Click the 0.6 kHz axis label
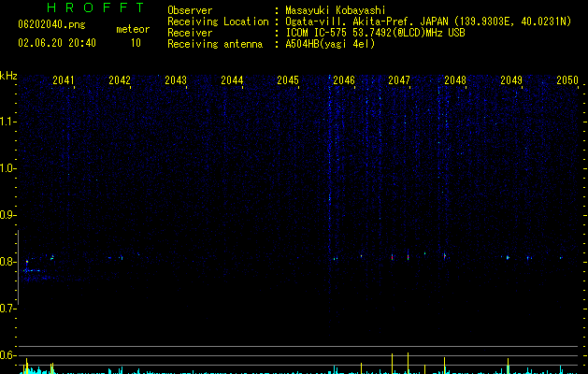Screen dimensions: 588x374 [x=7, y=355]
